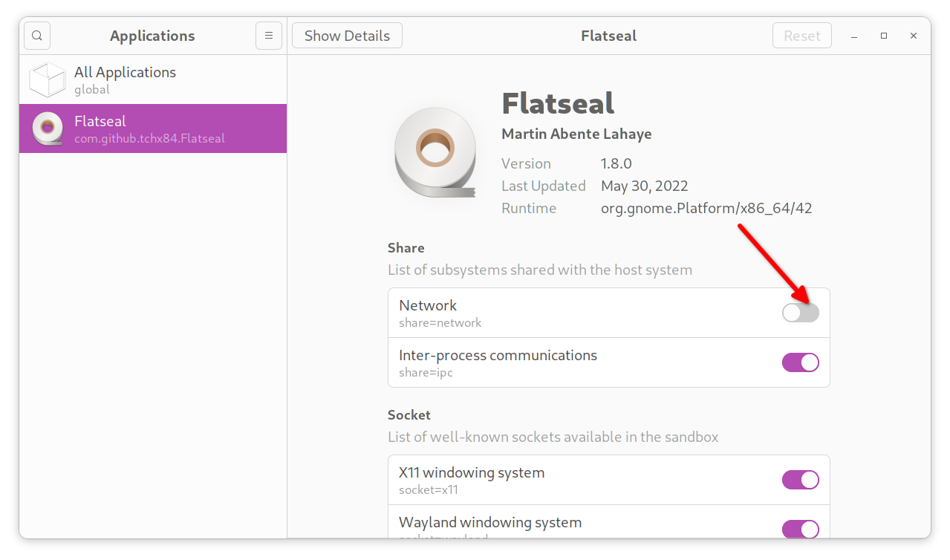The image size is (950, 560).
Task: Click the Wayland windowing system row label
Action: tap(490, 522)
